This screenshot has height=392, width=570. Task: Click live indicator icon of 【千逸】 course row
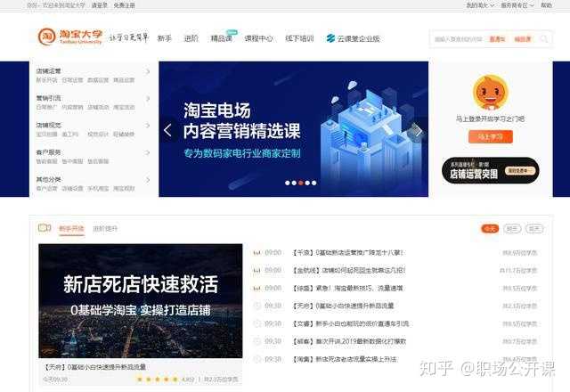coord(256,253)
